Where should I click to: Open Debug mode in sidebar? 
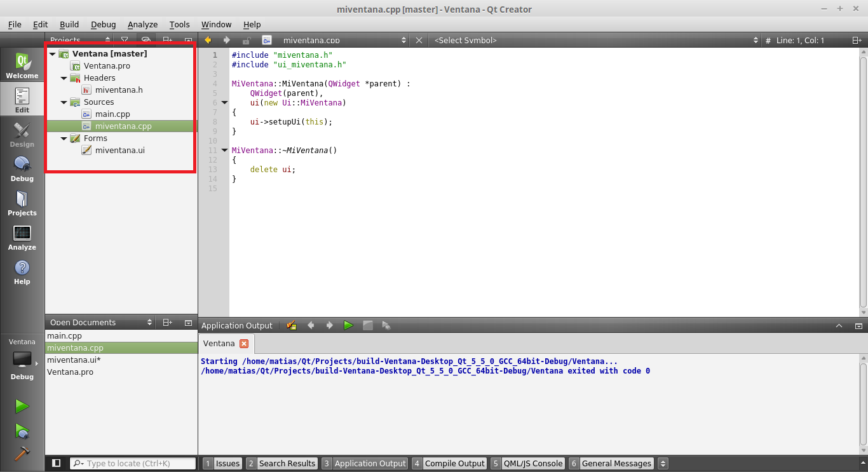[22, 168]
